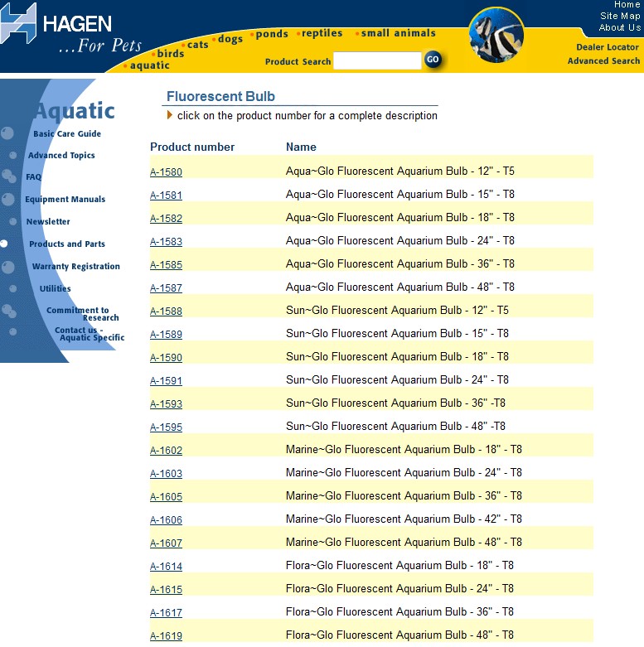
Task: Open product number A-1615
Action: click(x=166, y=589)
